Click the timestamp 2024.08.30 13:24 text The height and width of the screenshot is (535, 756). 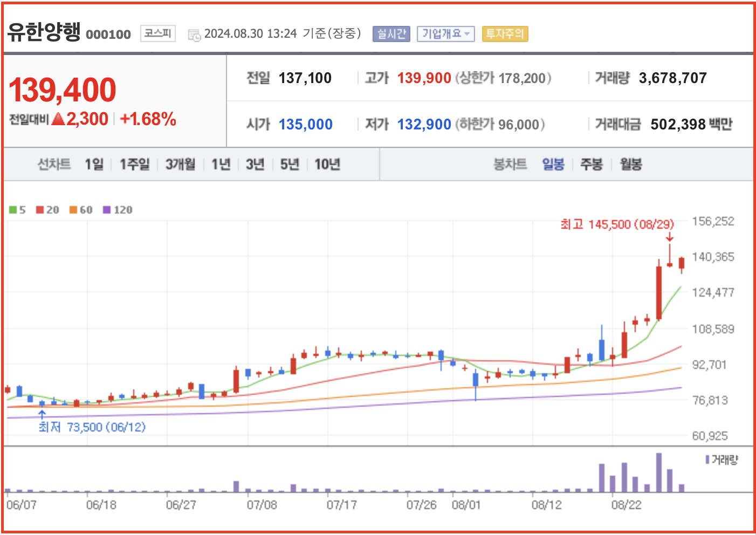(x=250, y=34)
